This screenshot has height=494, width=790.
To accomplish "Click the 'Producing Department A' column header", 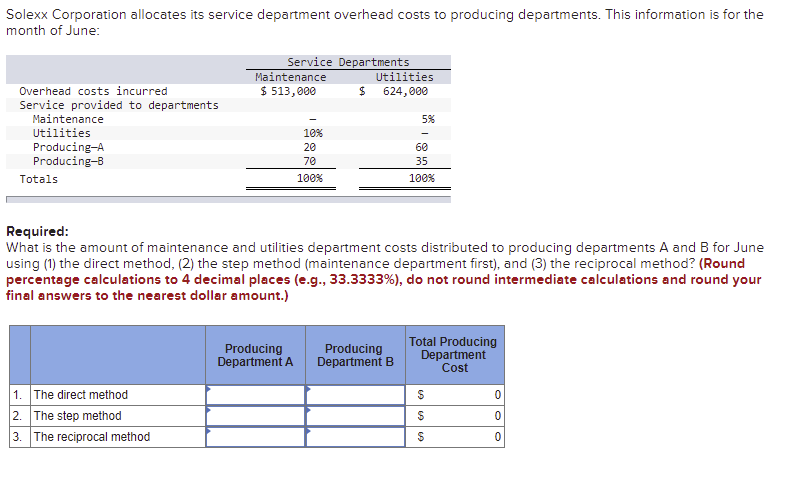I will [255, 355].
